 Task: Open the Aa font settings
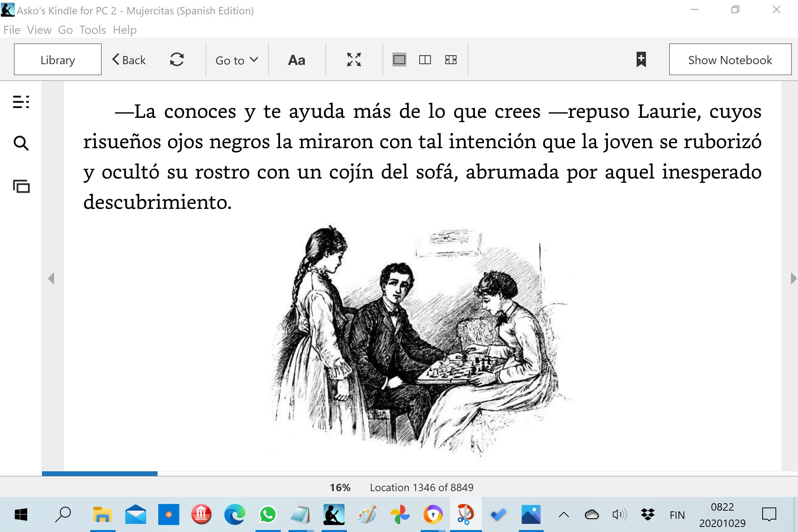(296, 60)
